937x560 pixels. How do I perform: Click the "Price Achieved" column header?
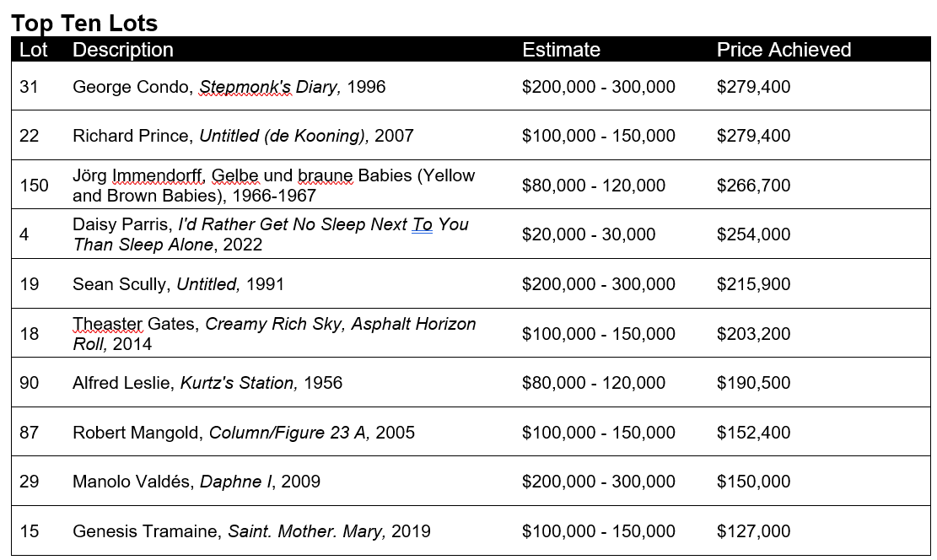[784, 50]
